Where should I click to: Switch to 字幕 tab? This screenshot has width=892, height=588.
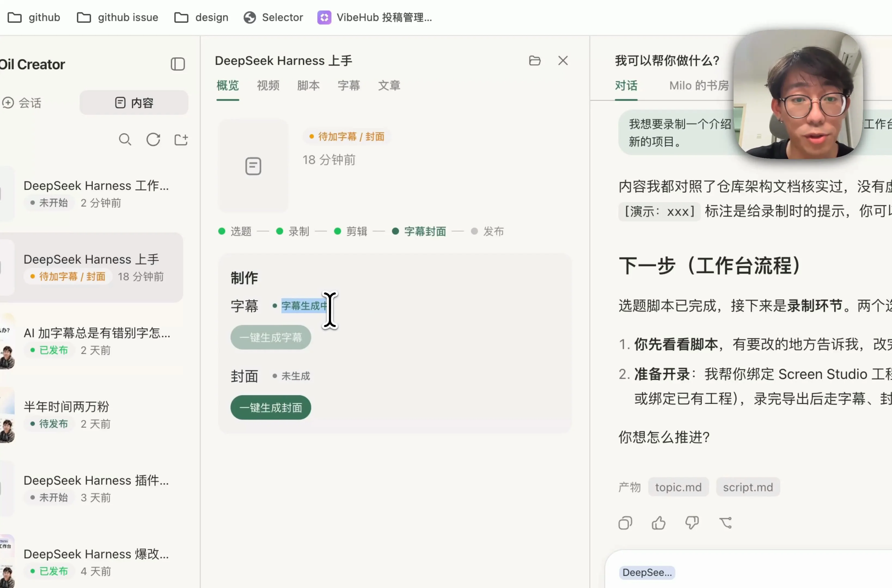[349, 85]
